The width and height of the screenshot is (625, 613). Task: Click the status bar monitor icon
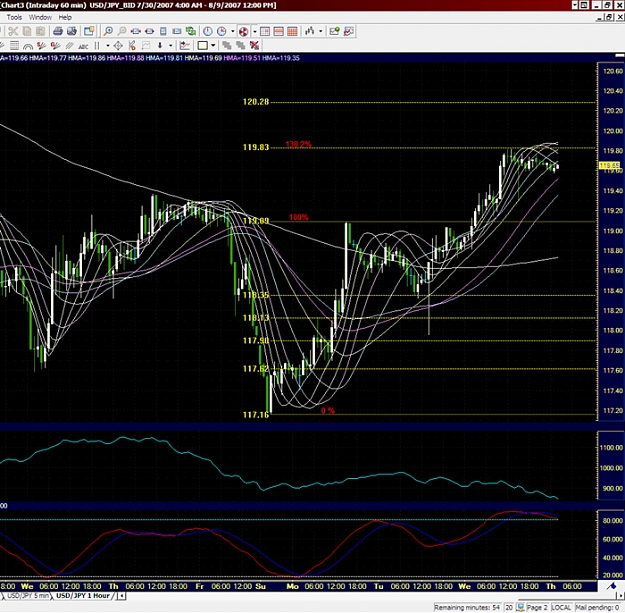520,607
